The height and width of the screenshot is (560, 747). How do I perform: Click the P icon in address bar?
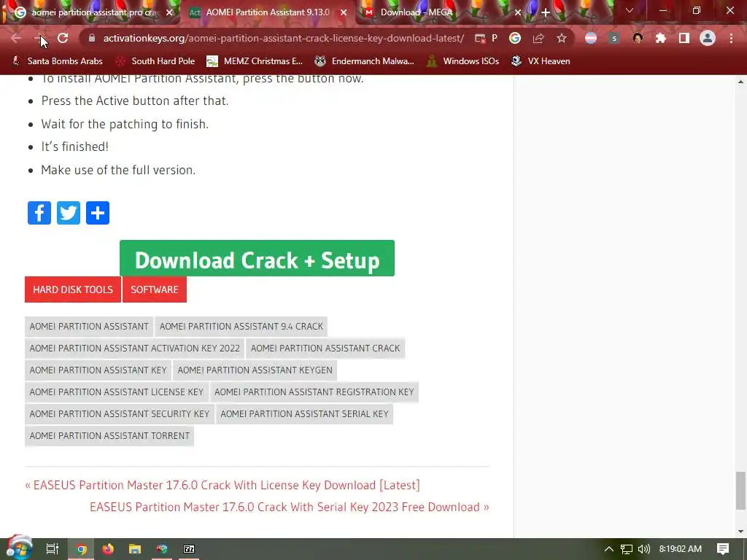coord(495,38)
